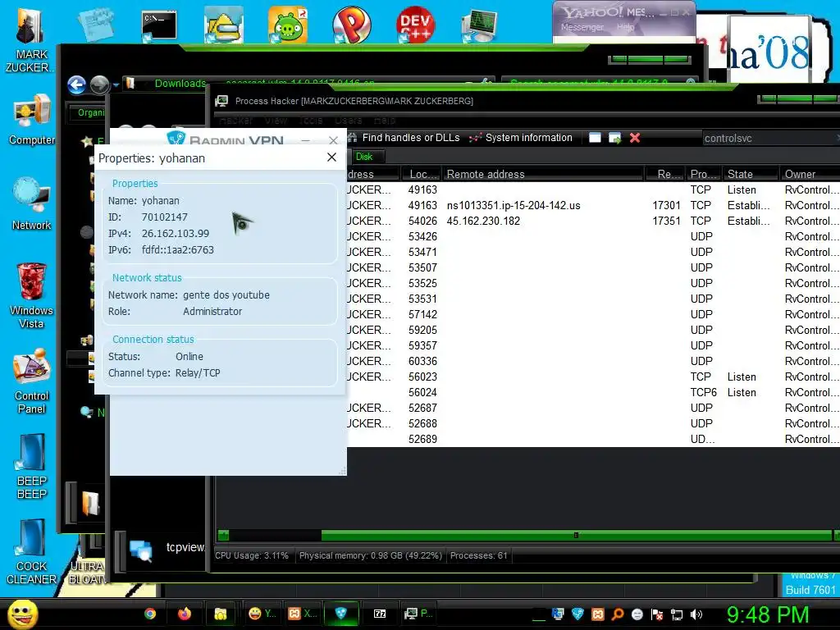
Task: Click the Radmin VPN shield tray icon
Action: coord(577,614)
